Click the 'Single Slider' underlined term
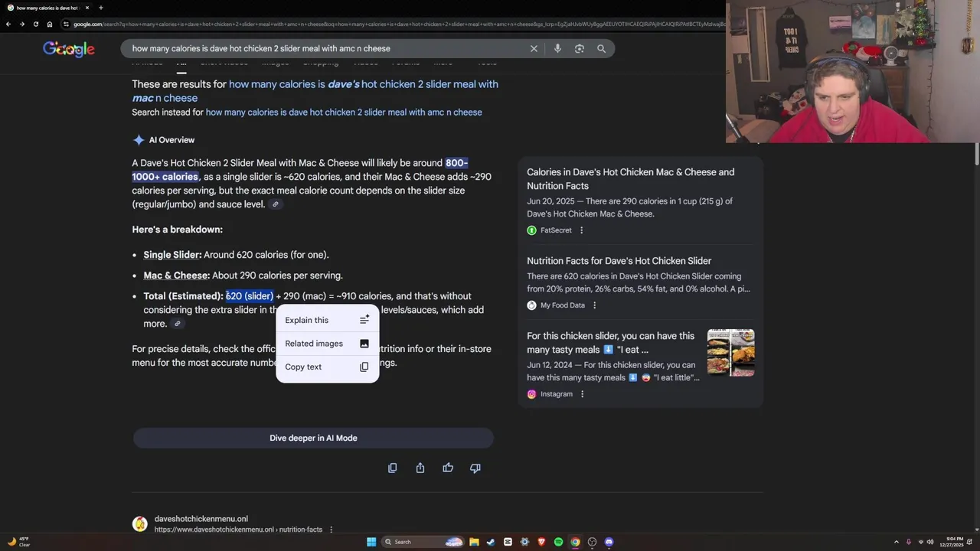The width and height of the screenshot is (980, 551). pyautogui.click(x=172, y=255)
